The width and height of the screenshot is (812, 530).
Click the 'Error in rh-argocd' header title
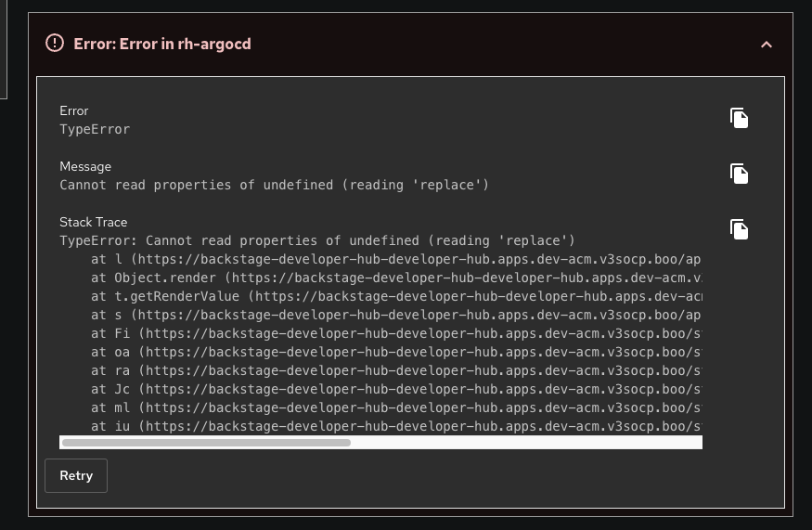pos(162,44)
